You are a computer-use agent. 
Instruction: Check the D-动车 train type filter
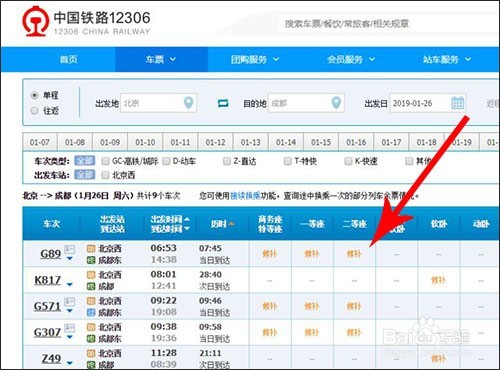pos(166,161)
